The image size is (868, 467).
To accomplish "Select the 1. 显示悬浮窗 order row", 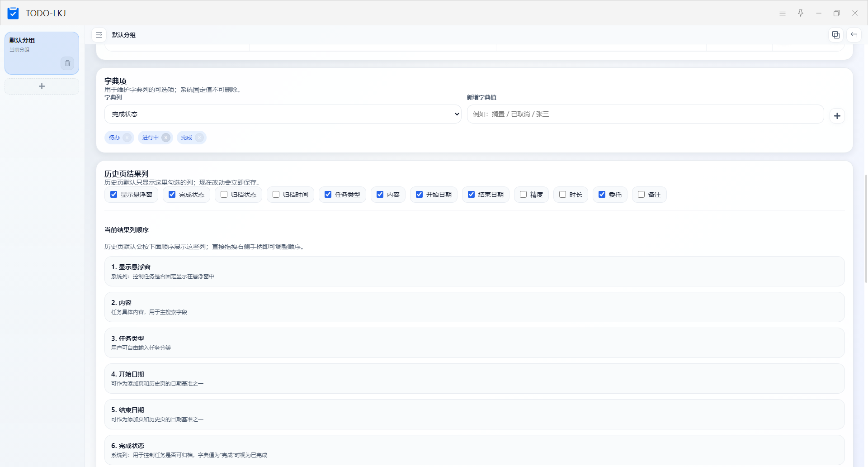I will click(x=475, y=272).
